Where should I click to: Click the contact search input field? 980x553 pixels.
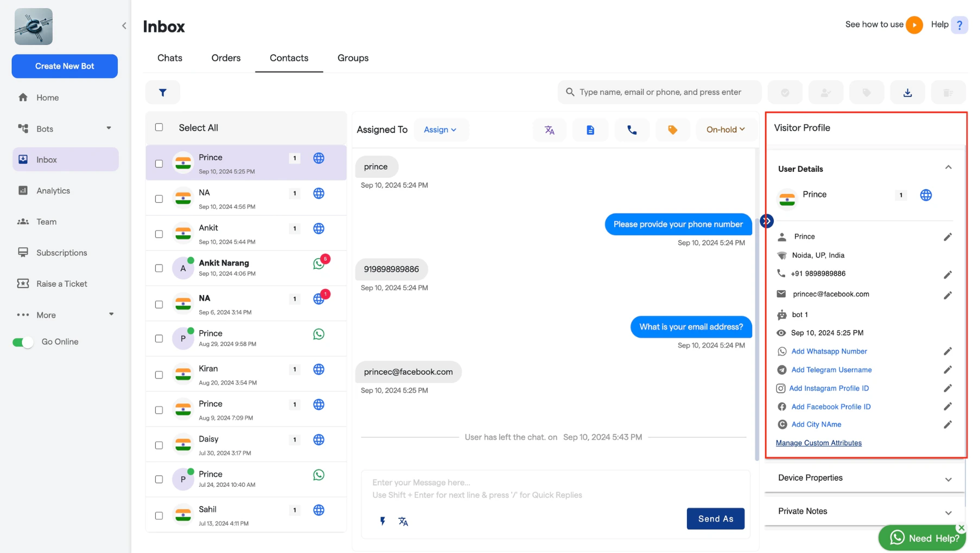659,93
